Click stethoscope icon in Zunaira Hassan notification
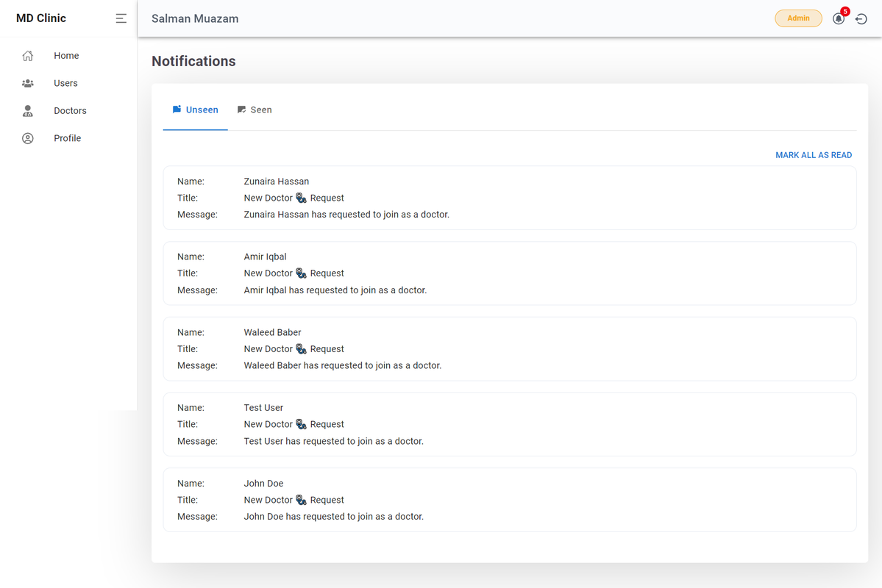This screenshot has height=588, width=882. (x=301, y=198)
